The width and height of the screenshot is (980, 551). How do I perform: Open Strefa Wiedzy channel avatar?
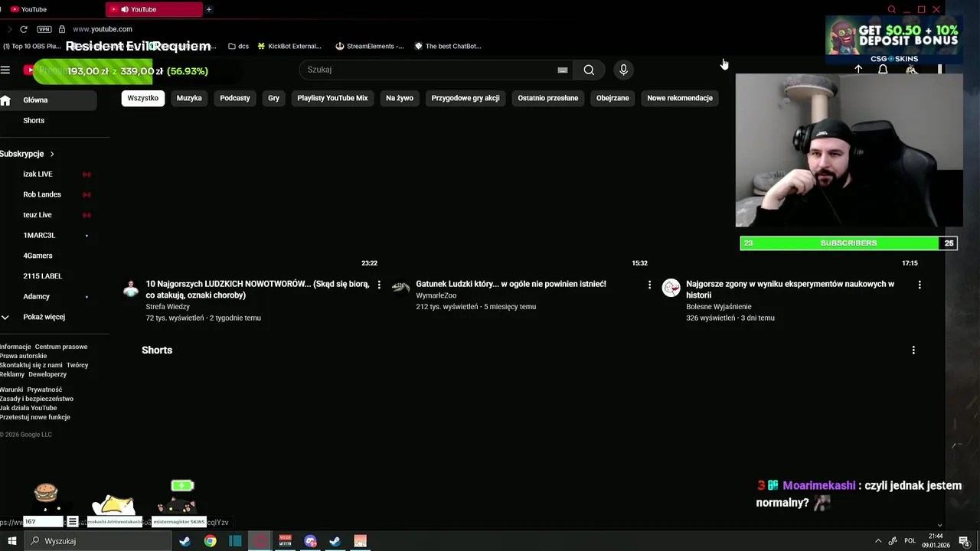point(132,288)
